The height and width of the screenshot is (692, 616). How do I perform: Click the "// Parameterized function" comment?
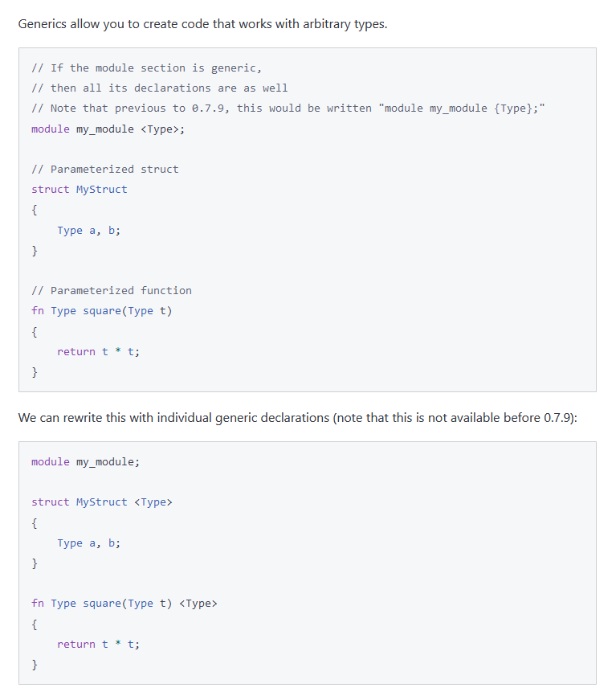111,291
